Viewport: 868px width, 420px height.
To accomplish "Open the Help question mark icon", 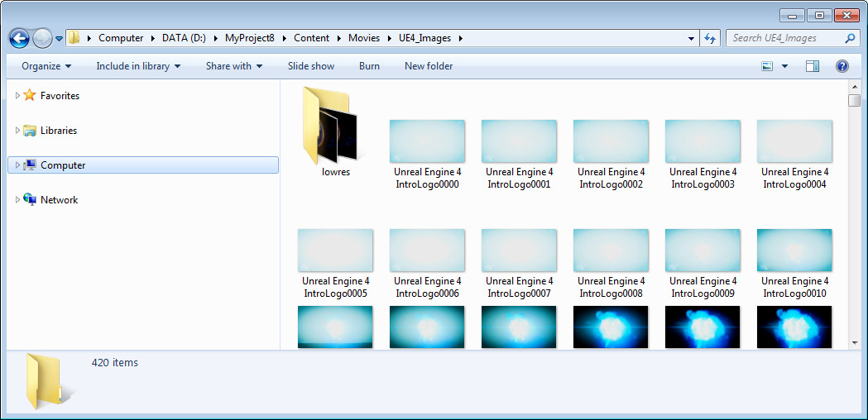I will point(842,66).
